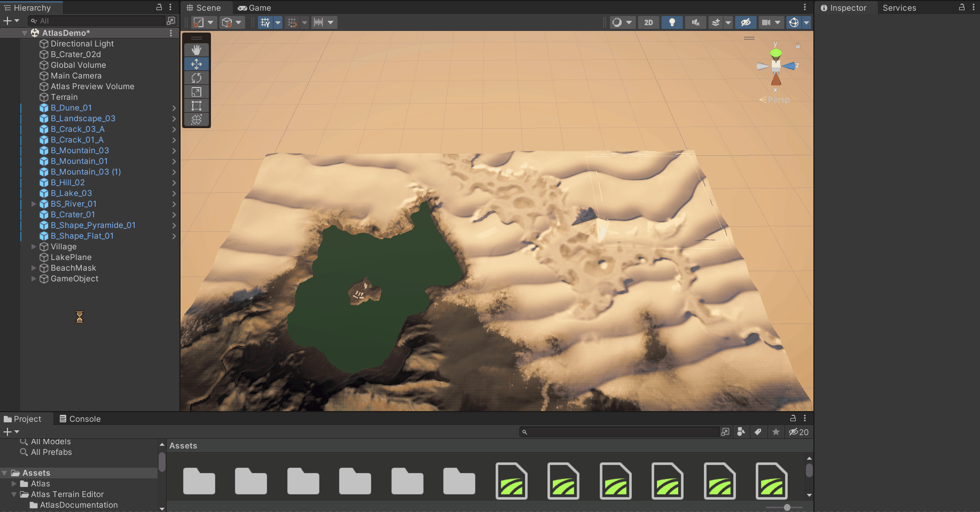The width and height of the screenshot is (980, 512).
Task: Click the green Y axis gizmo cone
Action: [776, 53]
